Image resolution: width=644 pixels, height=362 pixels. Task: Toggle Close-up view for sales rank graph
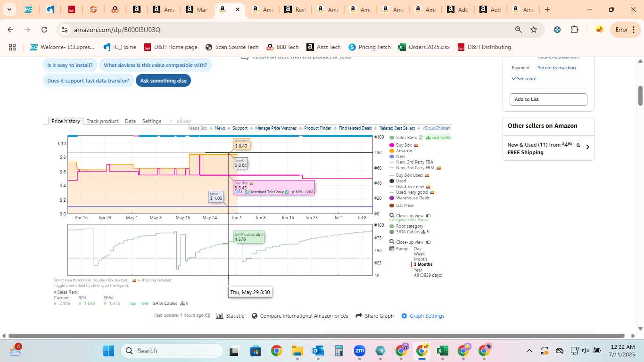click(x=428, y=242)
